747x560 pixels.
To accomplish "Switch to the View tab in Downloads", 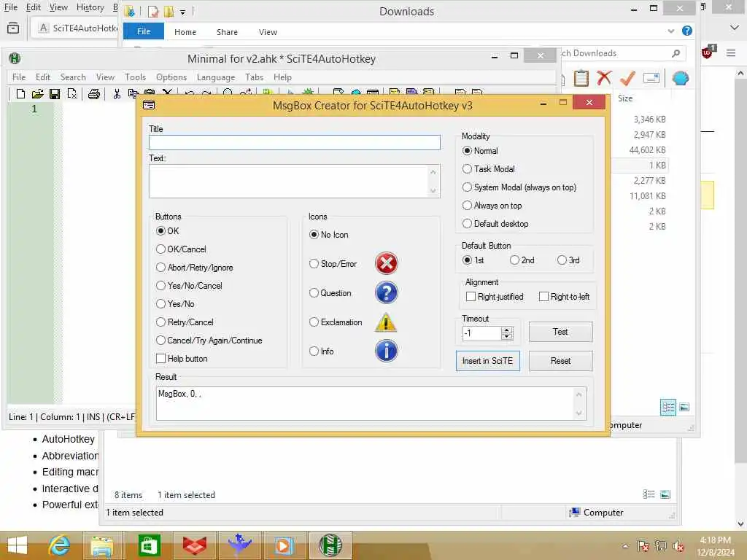I will [268, 32].
